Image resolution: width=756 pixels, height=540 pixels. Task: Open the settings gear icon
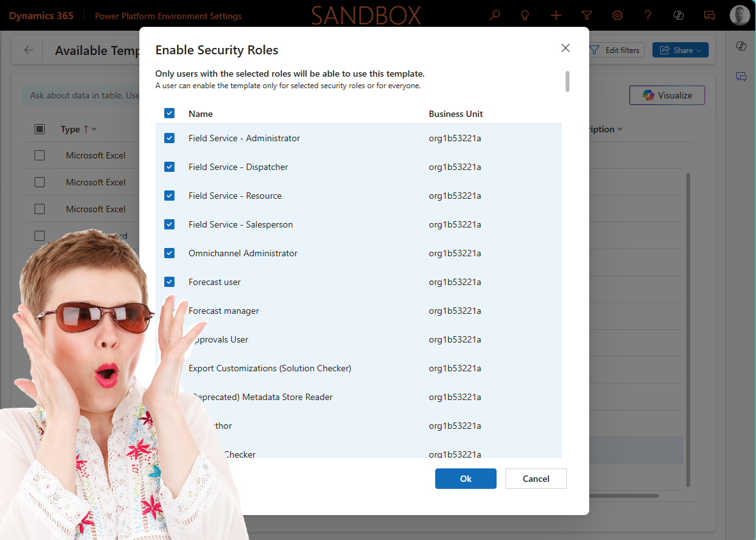pyautogui.click(x=617, y=15)
